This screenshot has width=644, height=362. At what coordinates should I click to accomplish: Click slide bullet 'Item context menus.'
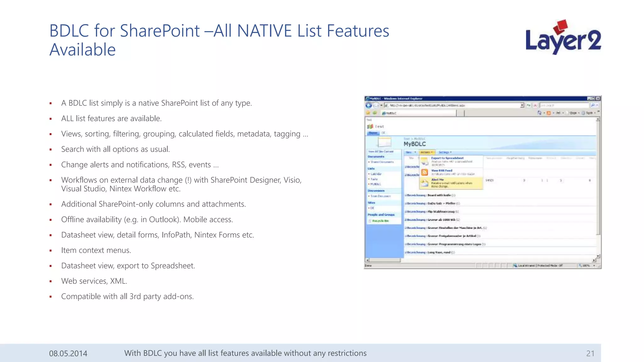(x=96, y=250)
